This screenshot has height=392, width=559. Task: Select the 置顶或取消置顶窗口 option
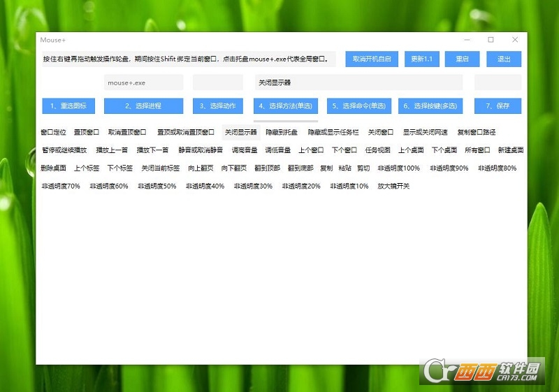tap(186, 132)
